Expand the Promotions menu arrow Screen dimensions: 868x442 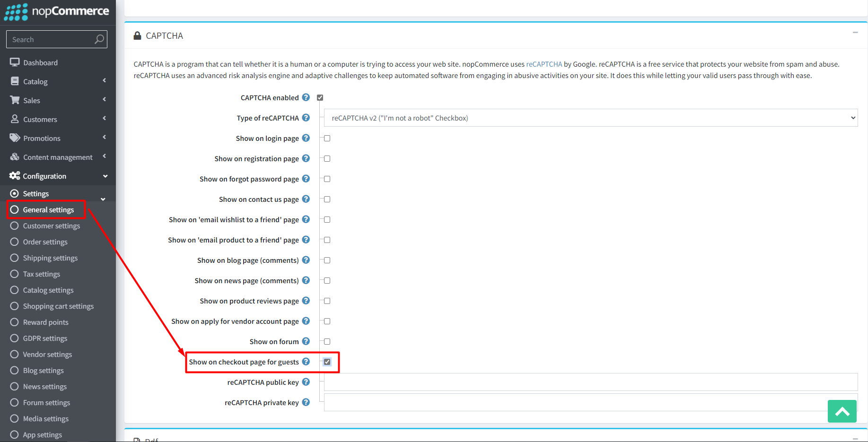105,137
